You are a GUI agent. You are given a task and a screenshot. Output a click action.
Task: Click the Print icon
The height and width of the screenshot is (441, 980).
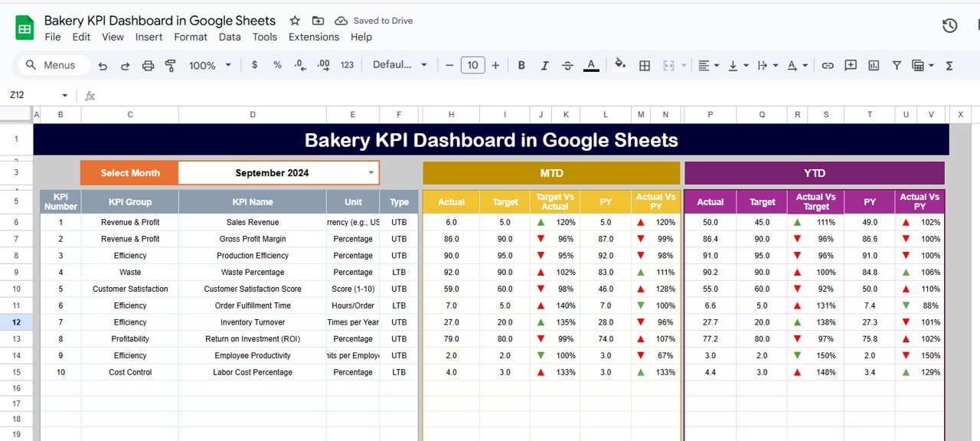[148, 66]
